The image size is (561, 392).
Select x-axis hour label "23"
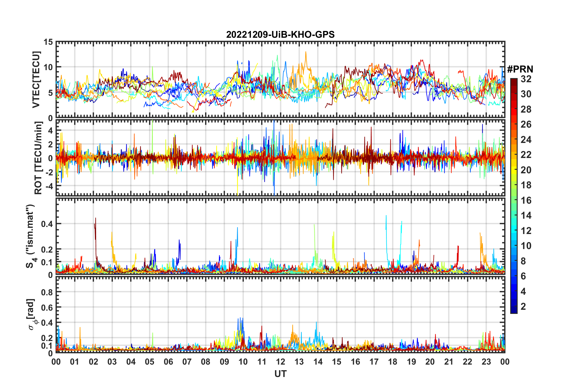coord(486,362)
